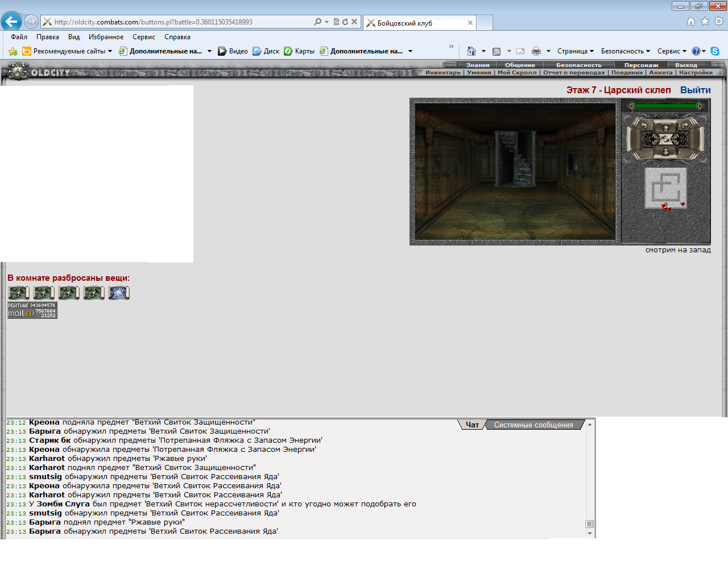Open the Безопасность dropdown in command bar
Viewport: 728px width, 582px height.
coord(625,51)
